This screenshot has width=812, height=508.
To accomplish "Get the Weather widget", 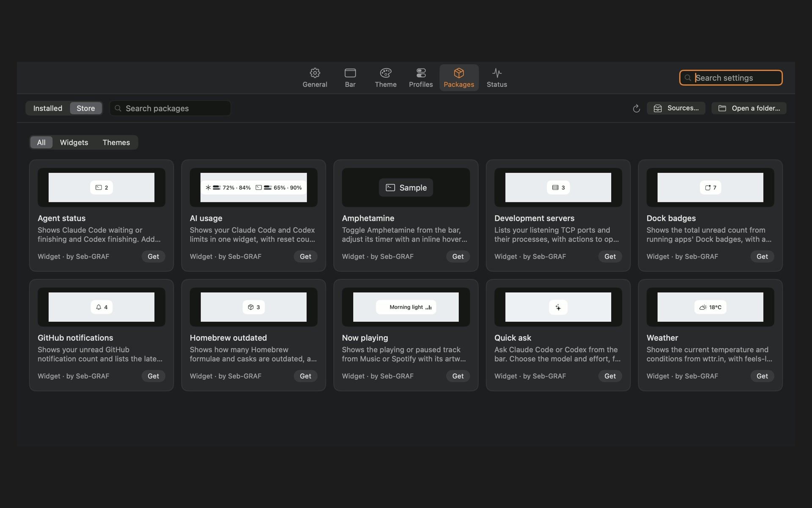I will 762,376.
